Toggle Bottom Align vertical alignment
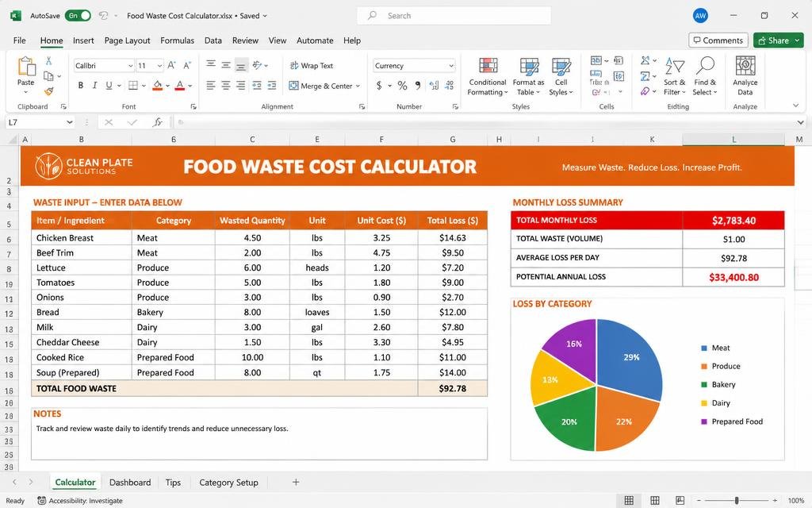Image resolution: width=812 pixels, height=508 pixels. tap(241, 65)
